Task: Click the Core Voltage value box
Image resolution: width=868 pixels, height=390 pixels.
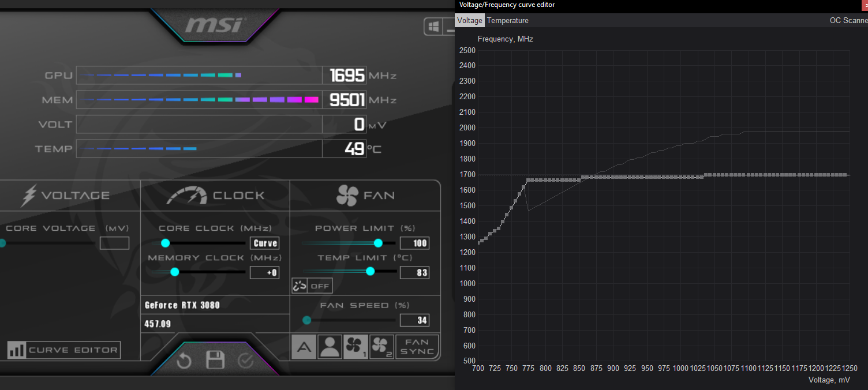Action: click(x=114, y=243)
